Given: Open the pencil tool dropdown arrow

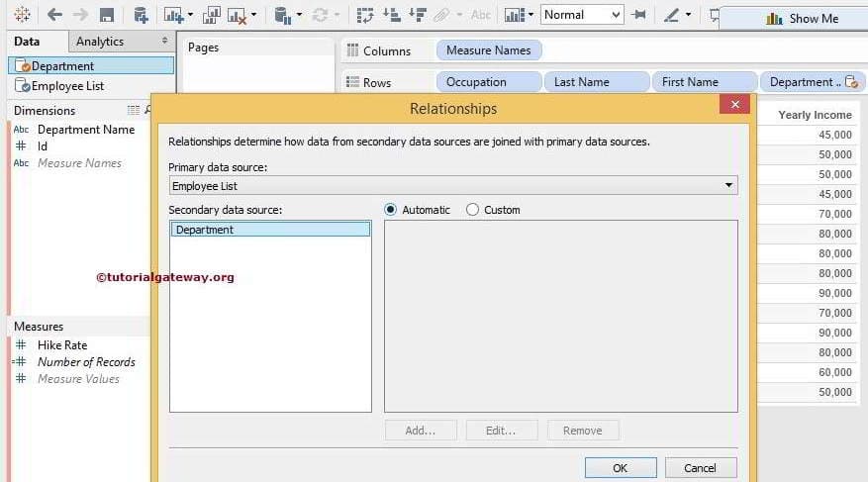Looking at the screenshot, I should click(x=688, y=15).
